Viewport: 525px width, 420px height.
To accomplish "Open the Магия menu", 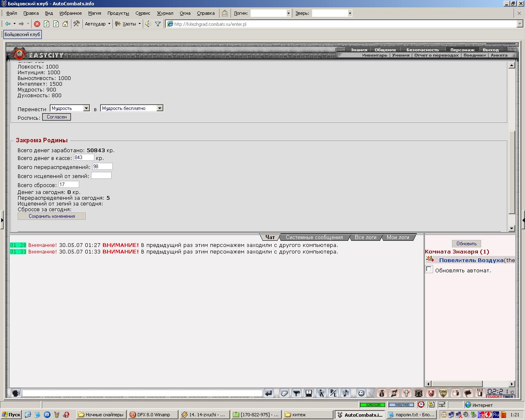I will click(x=94, y=13).
